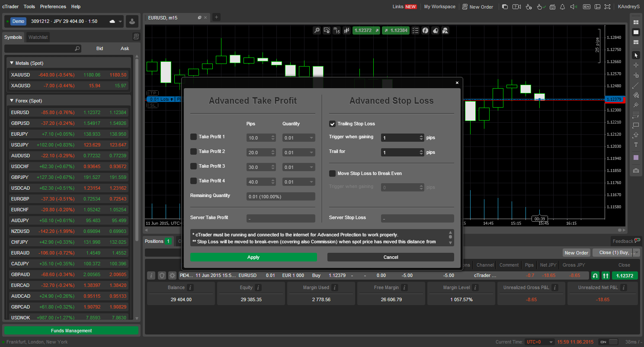Double the position with up arrows icon
This screenshot has height=347, width=644.
coord(606,275)
